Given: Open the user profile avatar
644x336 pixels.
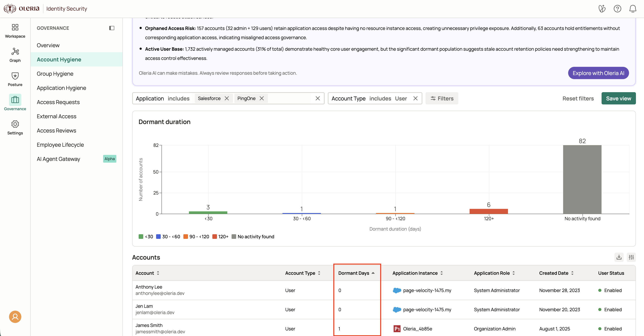Looking at the screenshot, I should click(15, 317).
